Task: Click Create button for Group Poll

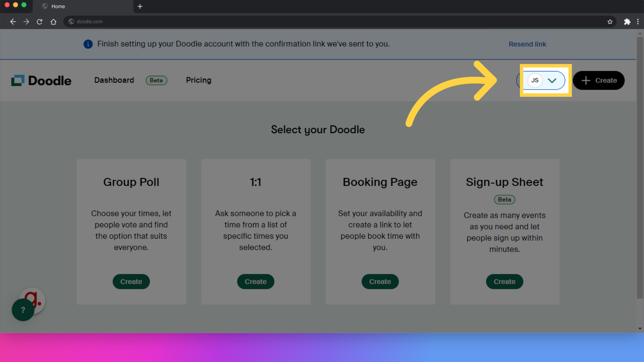Action: click(x=131, y=282)
